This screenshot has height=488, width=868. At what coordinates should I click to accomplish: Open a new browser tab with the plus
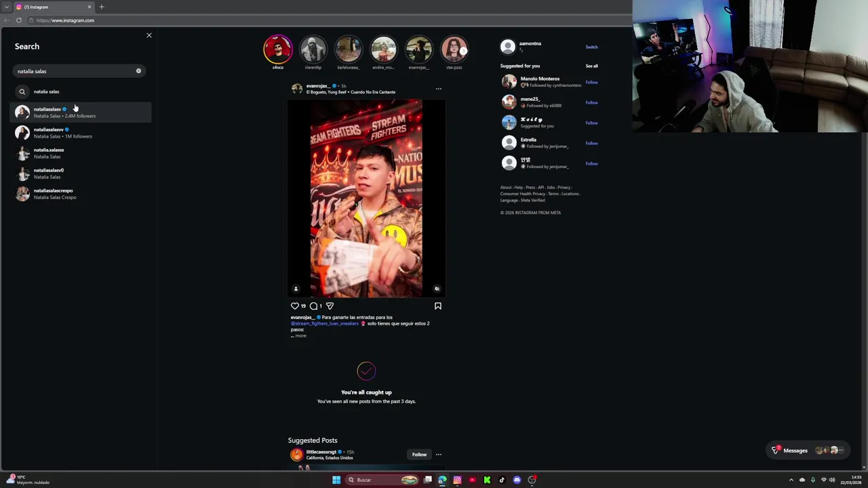102,7
